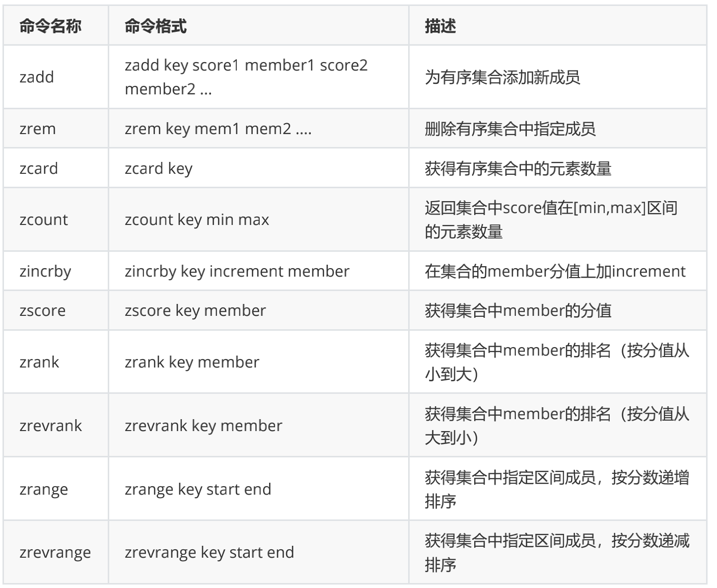Click the zrem key mem1 mem2 format cell
This screenshot has width=717, height=588.
coord(258,129)
